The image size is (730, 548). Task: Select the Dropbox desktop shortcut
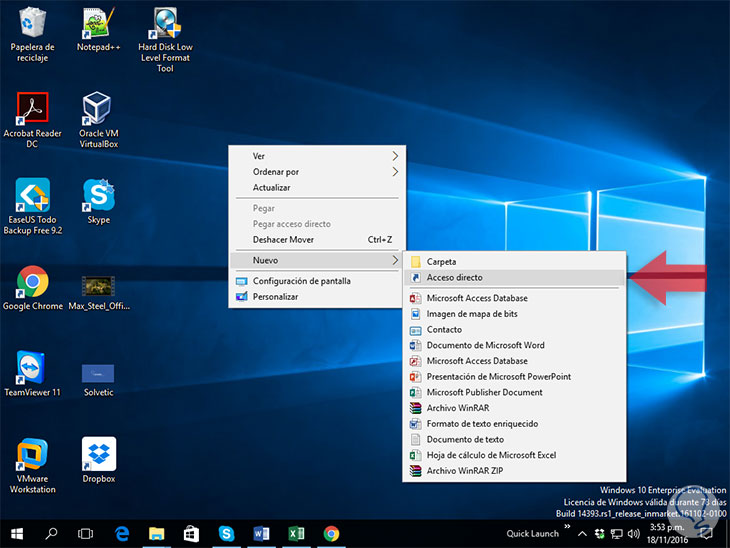[98, 454]
